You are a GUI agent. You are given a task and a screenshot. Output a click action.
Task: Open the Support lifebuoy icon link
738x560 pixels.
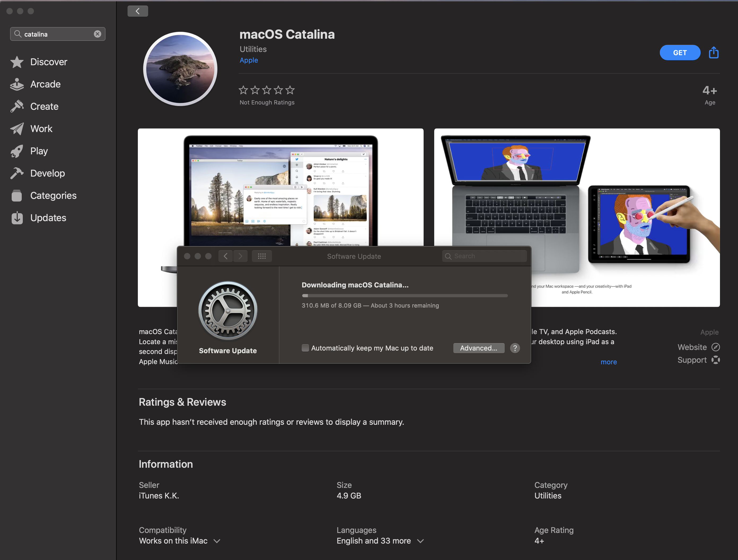[x=715, y=360]
